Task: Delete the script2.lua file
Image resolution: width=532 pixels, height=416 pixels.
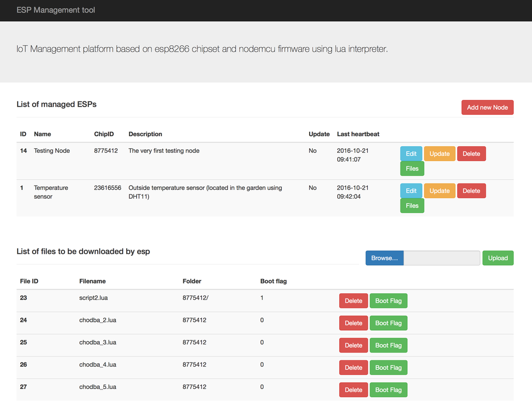Action: [353, 301]
